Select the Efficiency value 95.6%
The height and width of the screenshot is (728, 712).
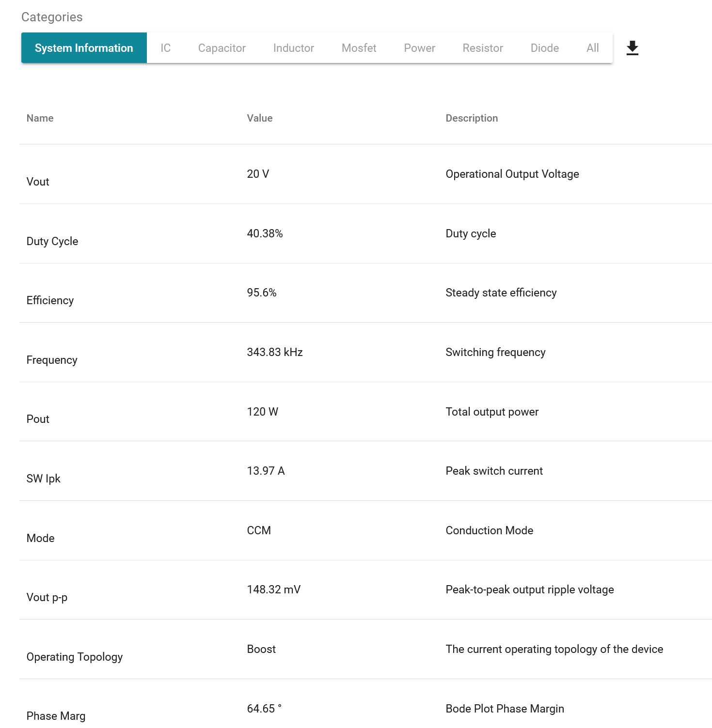tap(261, 293)
